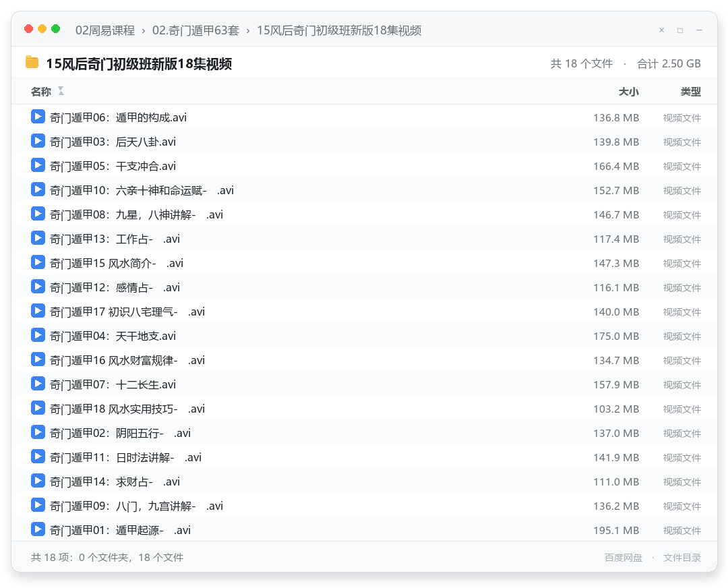Click the green window control dot
The image size is (728, 588).
tap(56, 29)
